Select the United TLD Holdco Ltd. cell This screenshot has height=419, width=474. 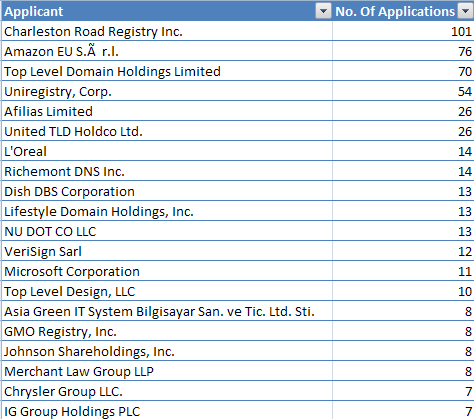(167, 131)
